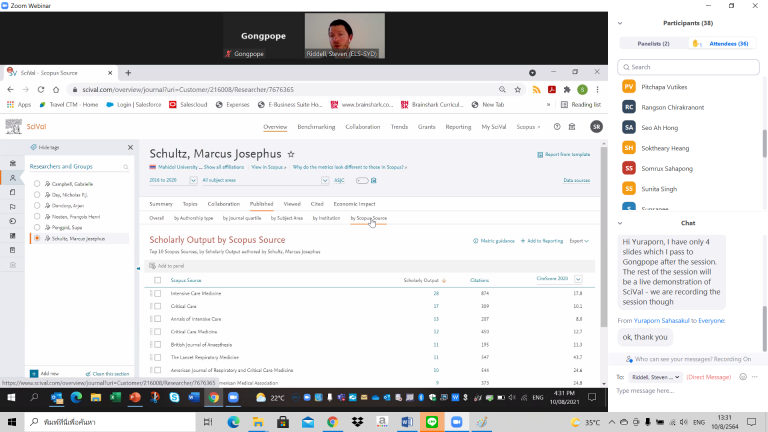Open the RSS feed extension icon

click(x=536, y=90)
